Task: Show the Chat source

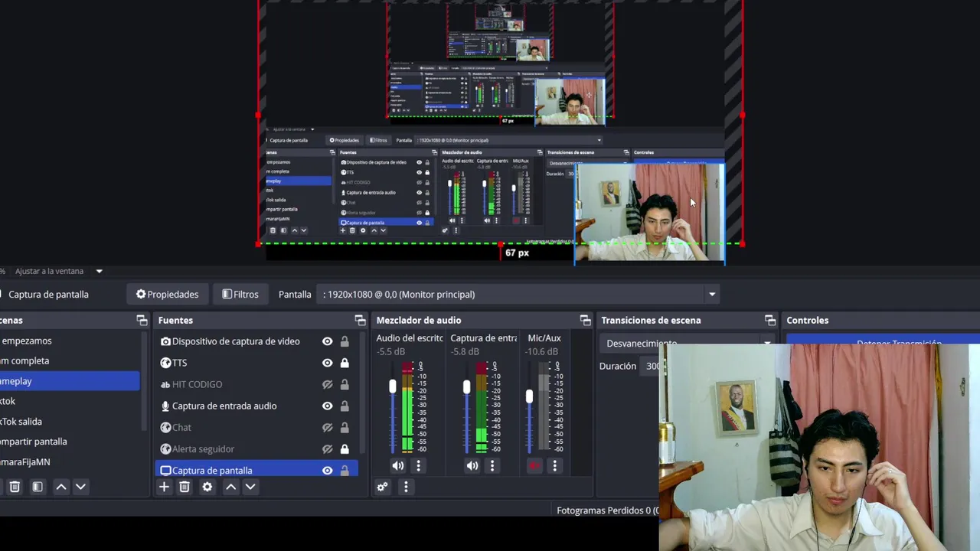Action: click(327, 427)
